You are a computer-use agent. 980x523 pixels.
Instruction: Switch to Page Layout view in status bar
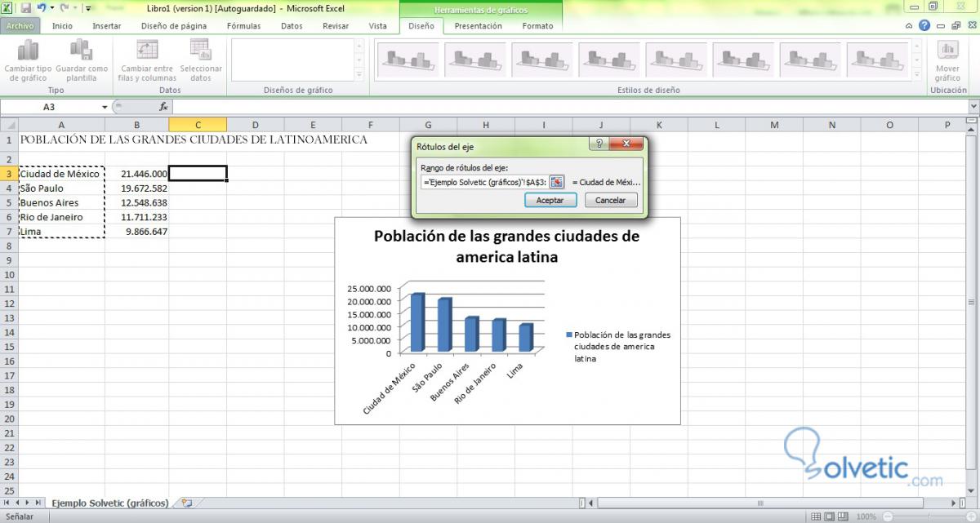tap(829, 516)
